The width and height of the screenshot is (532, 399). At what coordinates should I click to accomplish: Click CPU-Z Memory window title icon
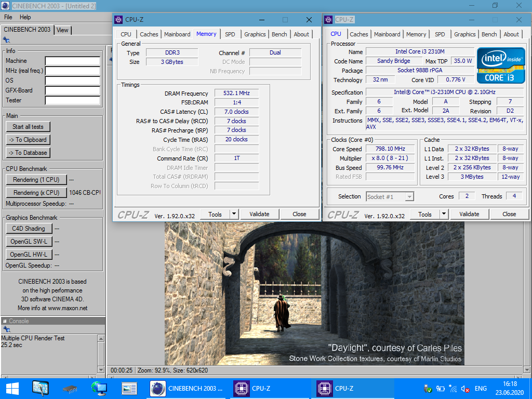pyautogui.click(x=118, y=20)
